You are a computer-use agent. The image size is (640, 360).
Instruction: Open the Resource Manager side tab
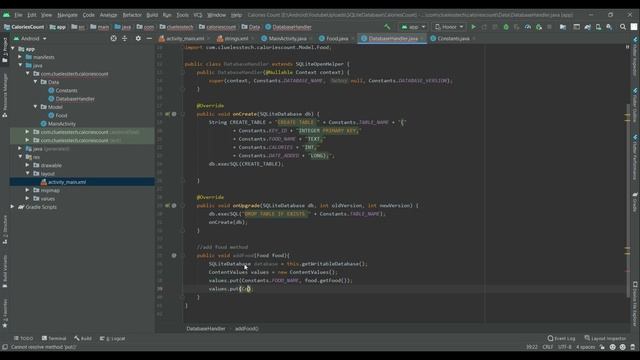(5, 95)
